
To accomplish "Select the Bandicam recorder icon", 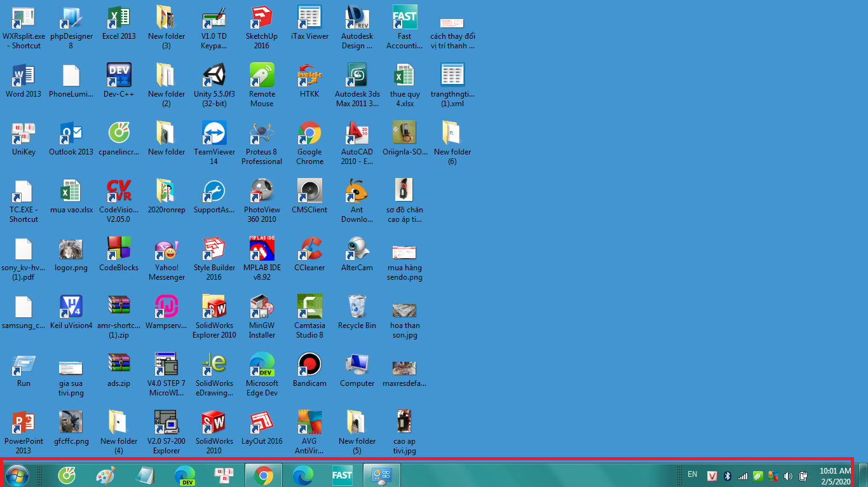I will pyautogui.click(x=309, y=365).
